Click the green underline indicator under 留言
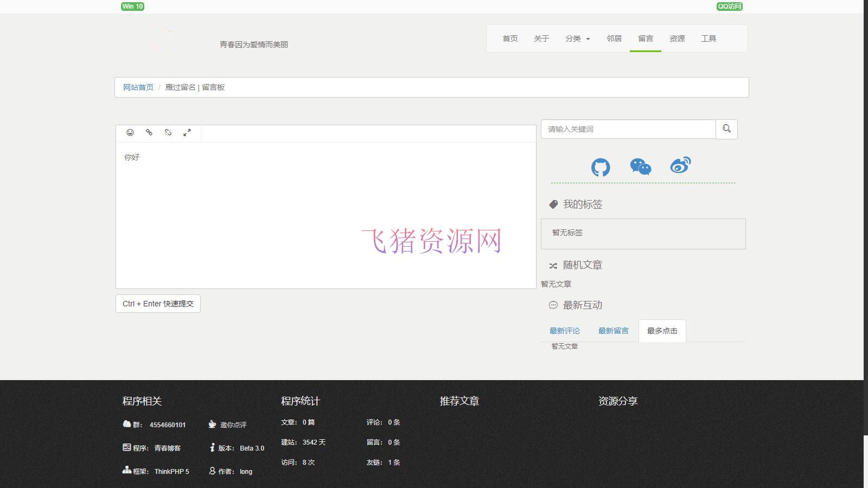Image resolution: width=868 pixels, height=488 pixels. pyautogui.click(x=645, y=50)
